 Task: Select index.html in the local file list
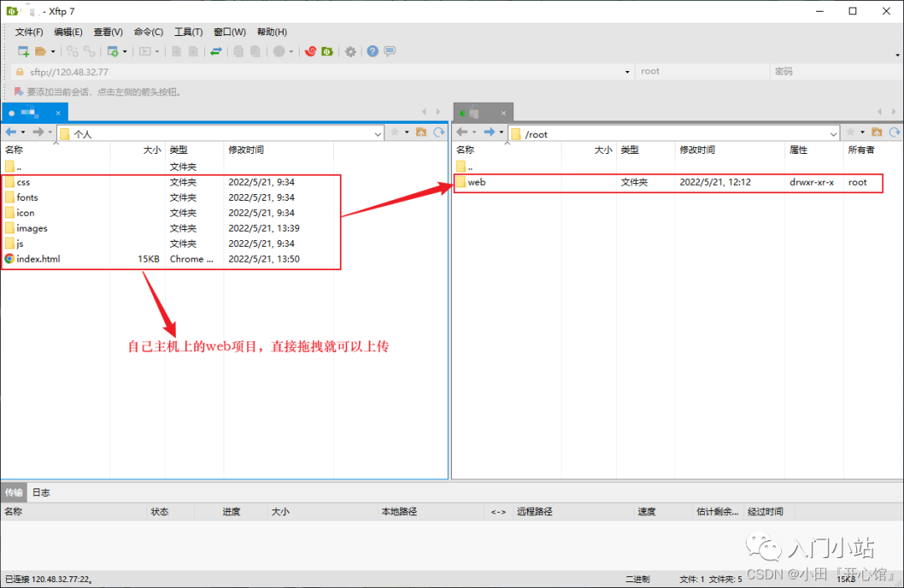[39, 258]
